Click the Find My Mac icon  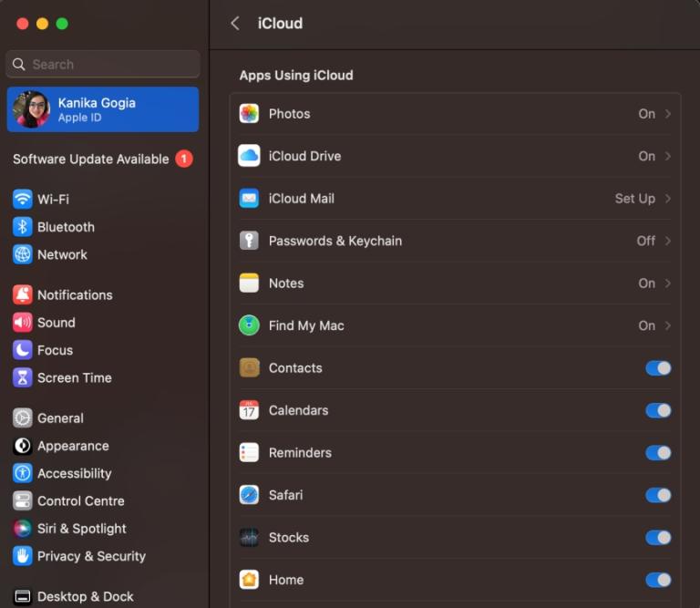coord(249,325)
